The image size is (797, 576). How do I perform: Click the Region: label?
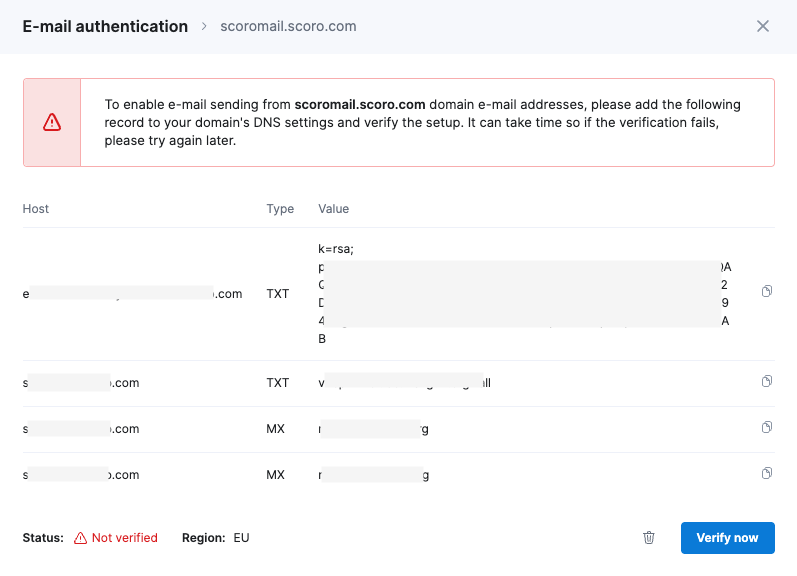(x=203, y=537)
